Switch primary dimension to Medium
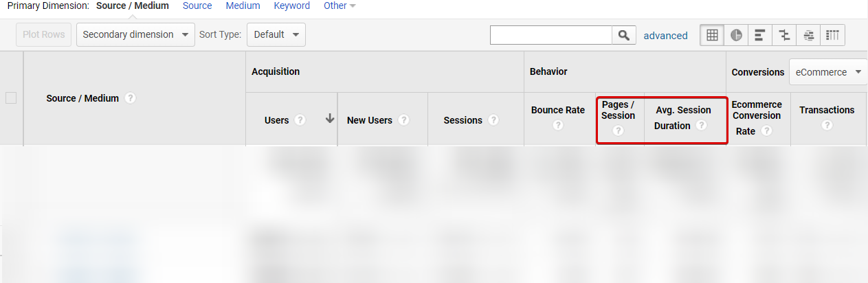 [243, 5]
